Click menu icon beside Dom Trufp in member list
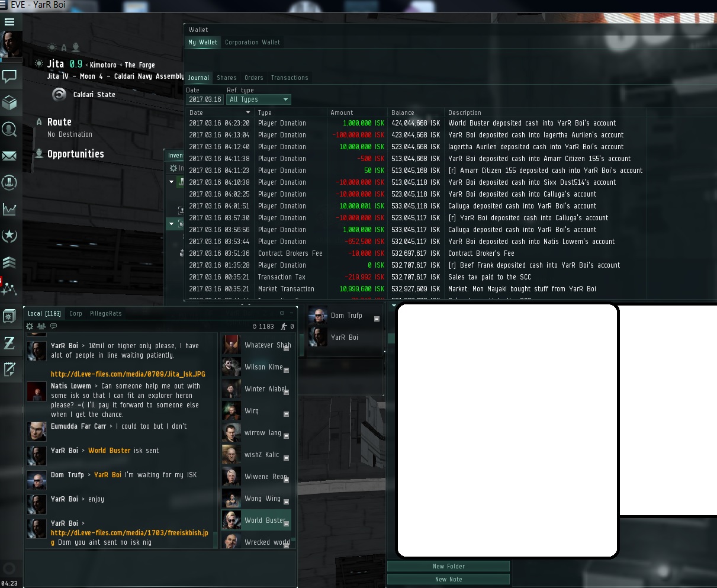This screenshot has width=717, height=588. (x=377, y=319)
